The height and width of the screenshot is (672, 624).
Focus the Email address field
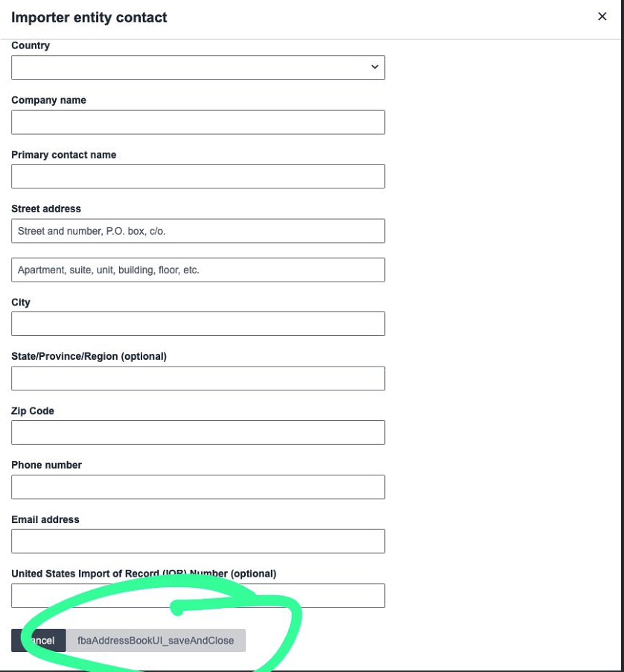coord(198,541)
